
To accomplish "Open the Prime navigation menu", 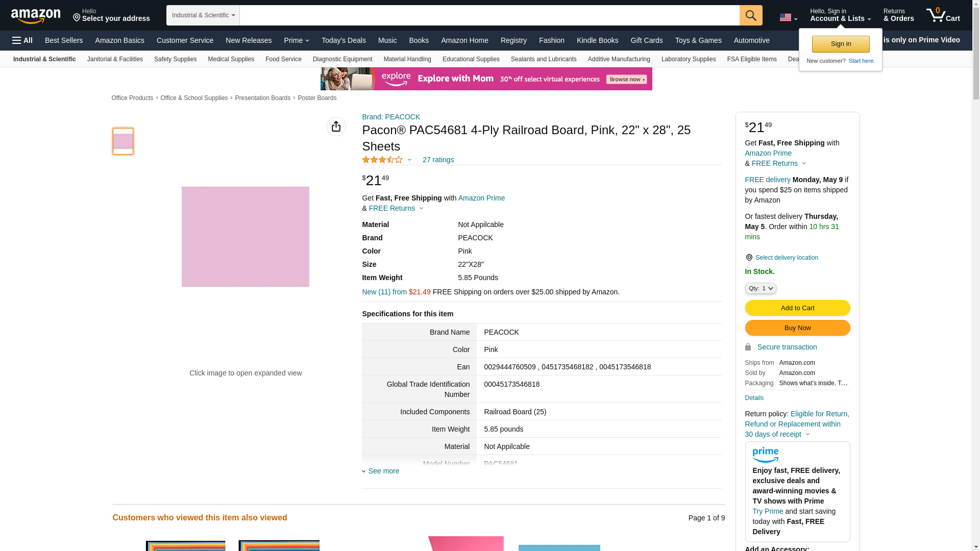I will point(296,40).
